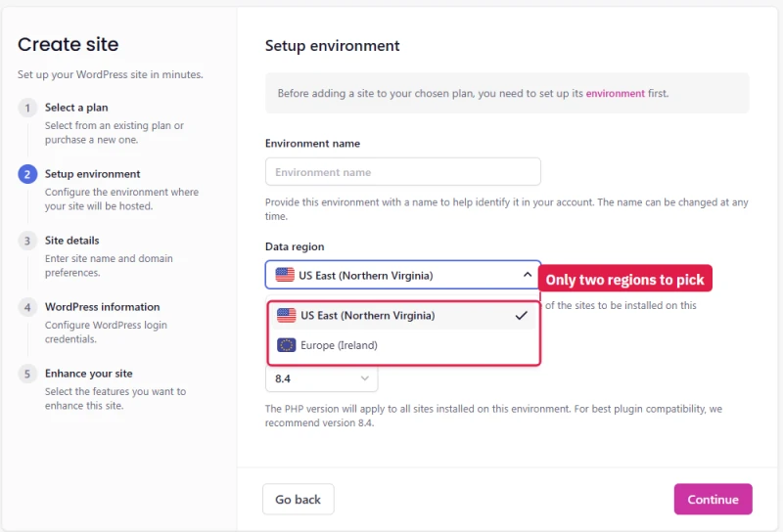
Task: Open the Site details step
Action: [71, 241]
